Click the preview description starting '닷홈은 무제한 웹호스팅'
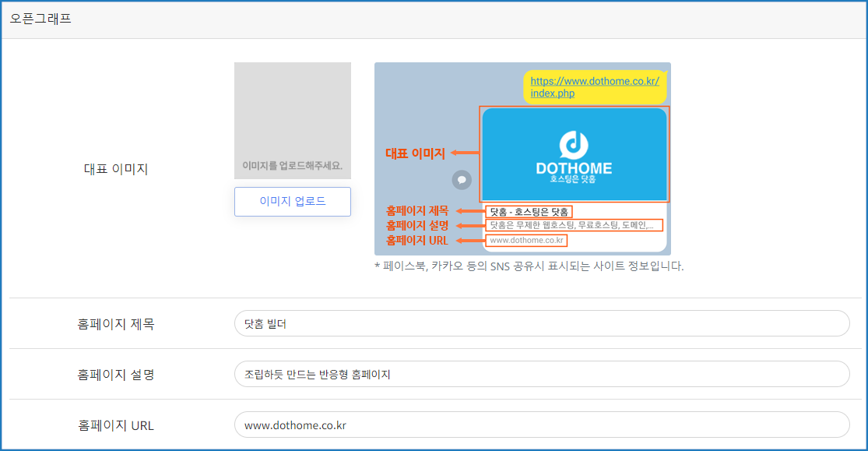This screenshot has width=868, height=451. tap(574, 225)
